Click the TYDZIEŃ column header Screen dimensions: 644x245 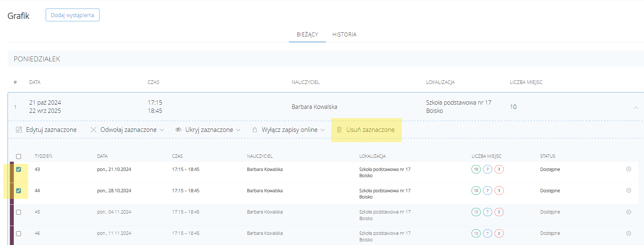coord(43,156)
